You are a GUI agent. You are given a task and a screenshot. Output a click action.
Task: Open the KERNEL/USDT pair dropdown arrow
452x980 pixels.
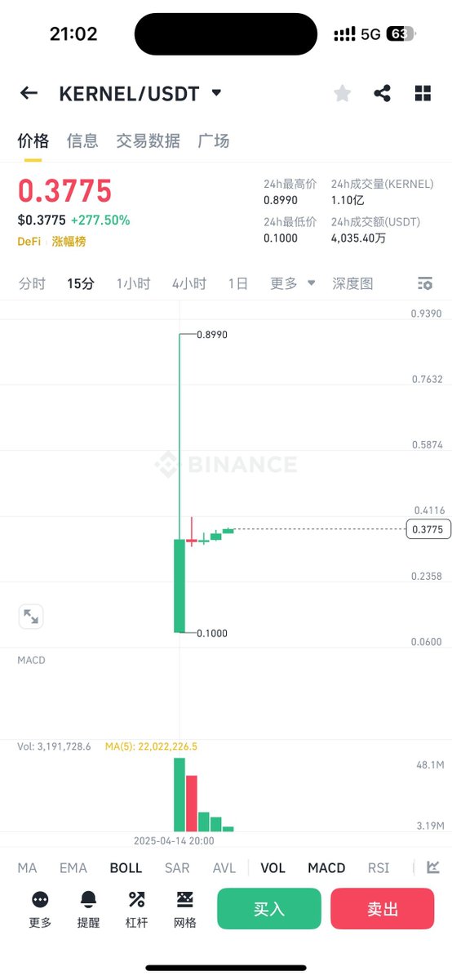click(x=216, y=93)
